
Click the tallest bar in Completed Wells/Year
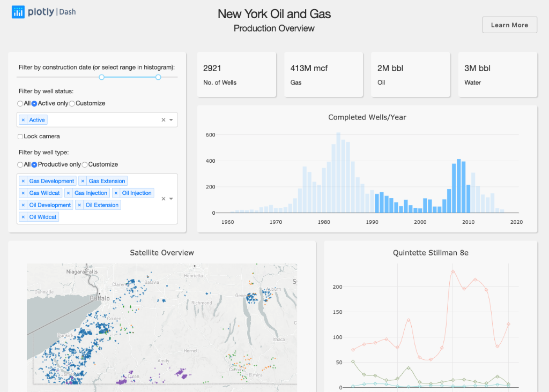coord(338,171)
